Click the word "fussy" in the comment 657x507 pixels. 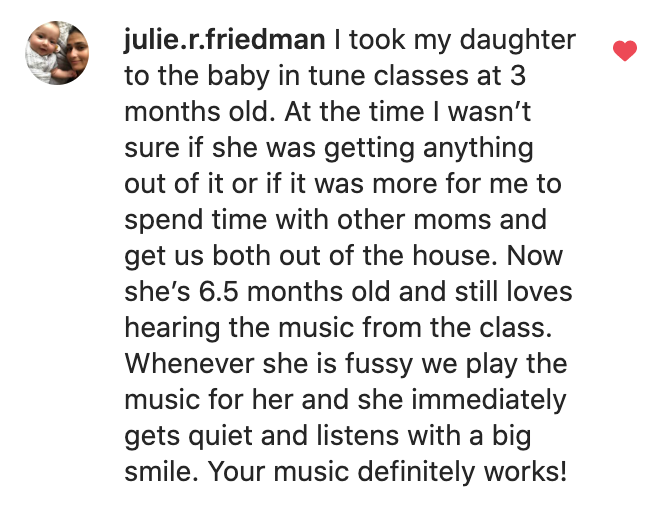coord(379,365)
